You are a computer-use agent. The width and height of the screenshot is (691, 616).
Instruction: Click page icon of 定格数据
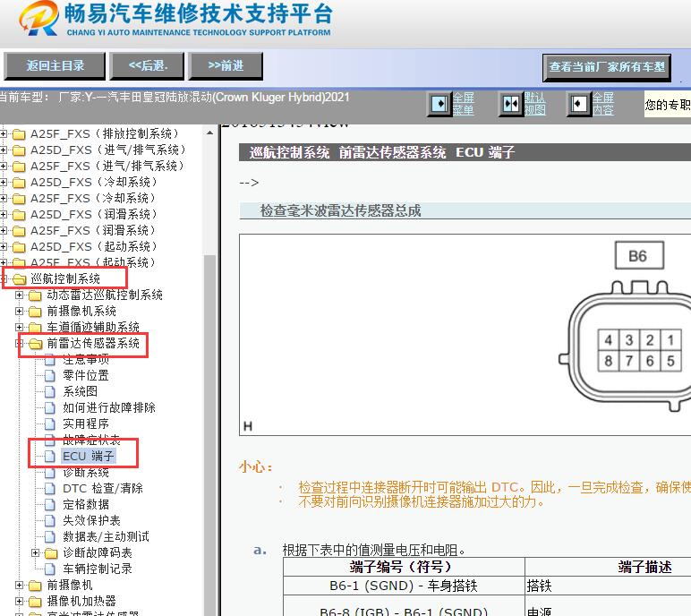tap(50, 504)
